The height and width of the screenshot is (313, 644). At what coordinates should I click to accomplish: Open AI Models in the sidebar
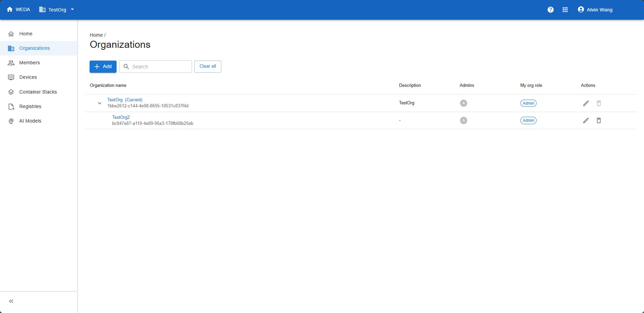point(39,121)
